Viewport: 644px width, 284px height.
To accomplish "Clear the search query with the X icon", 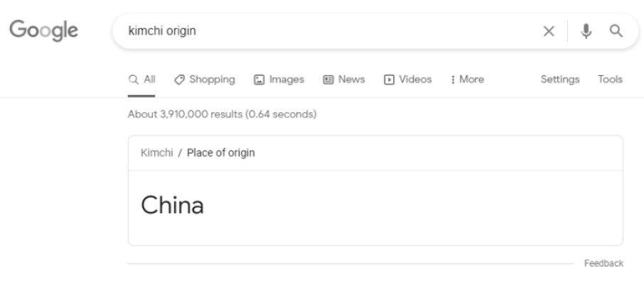I will tap(549, 31).
